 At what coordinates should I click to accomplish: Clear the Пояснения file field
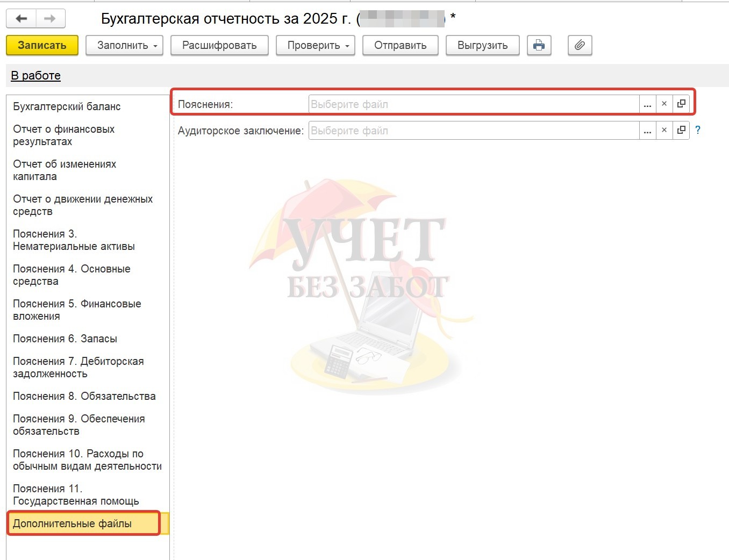click(664, 104)
